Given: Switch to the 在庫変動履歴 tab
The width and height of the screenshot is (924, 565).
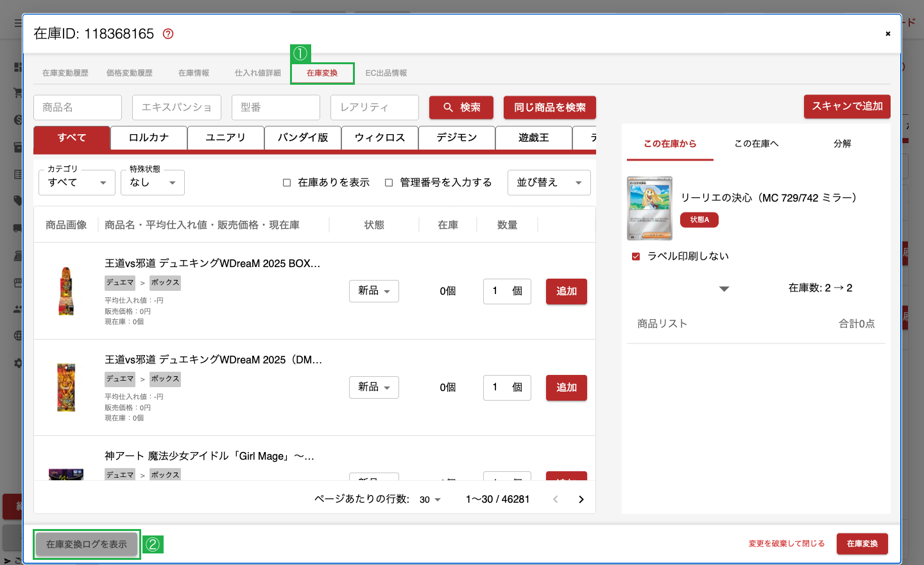Looking at the screenshot, I should [65, 73].
